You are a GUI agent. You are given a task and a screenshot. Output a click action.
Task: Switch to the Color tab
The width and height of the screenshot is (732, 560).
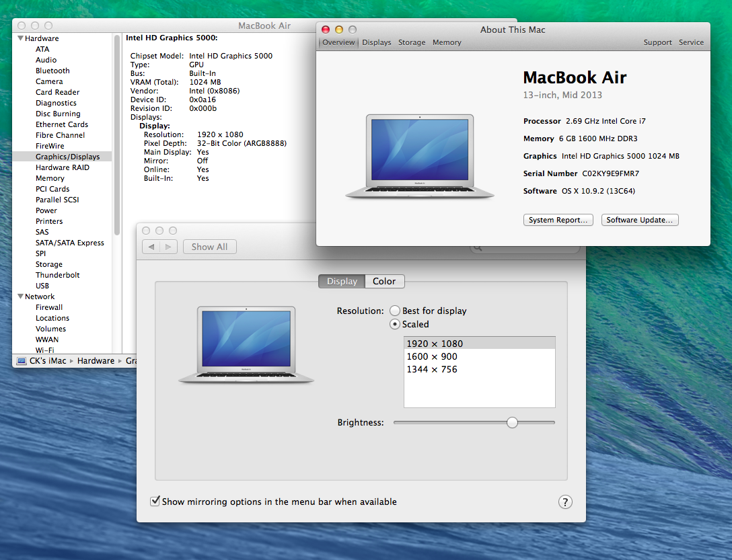384,282
